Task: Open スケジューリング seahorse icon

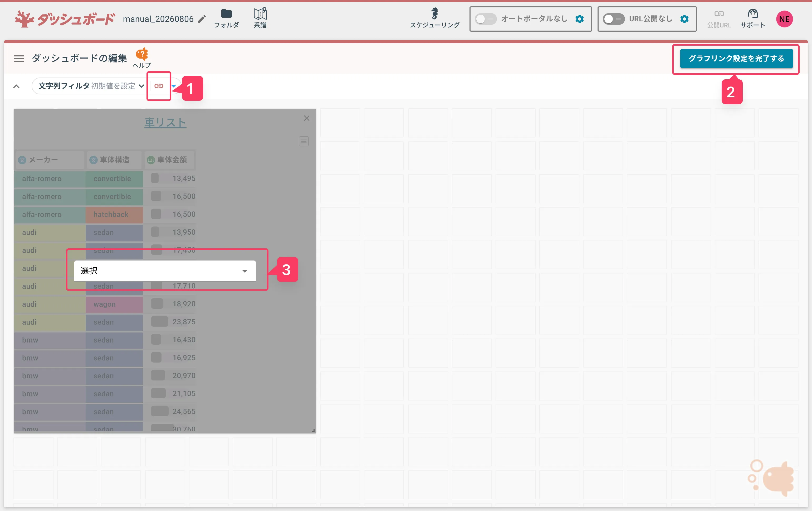Action: point(435,18)
